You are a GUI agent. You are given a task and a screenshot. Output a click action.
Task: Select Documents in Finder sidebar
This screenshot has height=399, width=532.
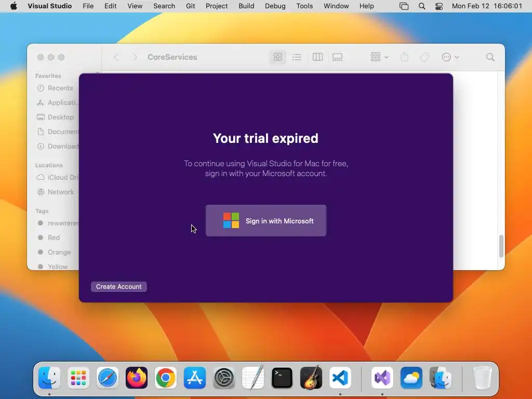click(57, 131)
